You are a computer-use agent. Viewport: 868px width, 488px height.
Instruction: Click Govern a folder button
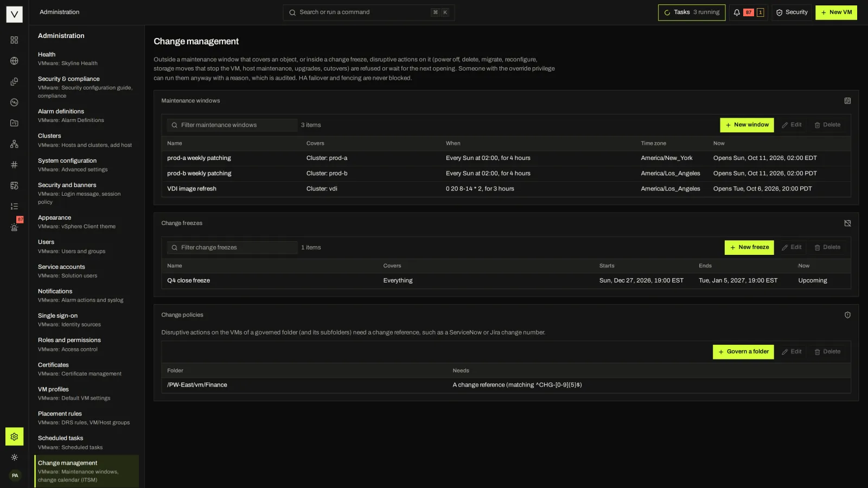tap(743, 352)
